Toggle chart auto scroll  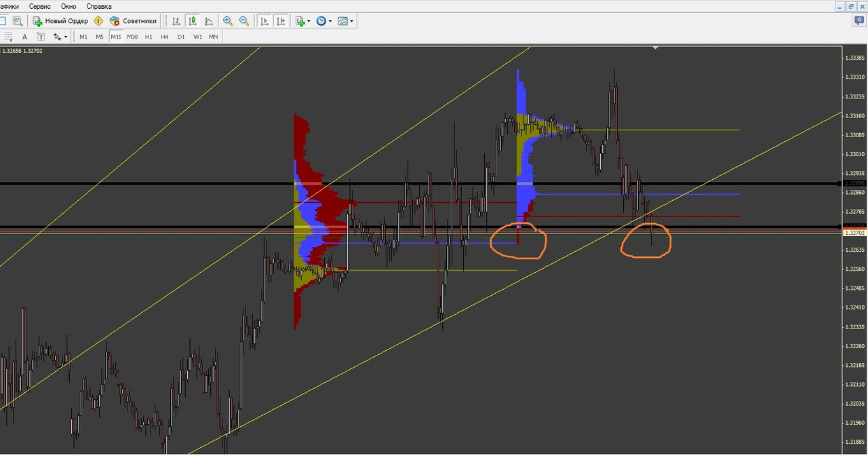click(264, 21)
